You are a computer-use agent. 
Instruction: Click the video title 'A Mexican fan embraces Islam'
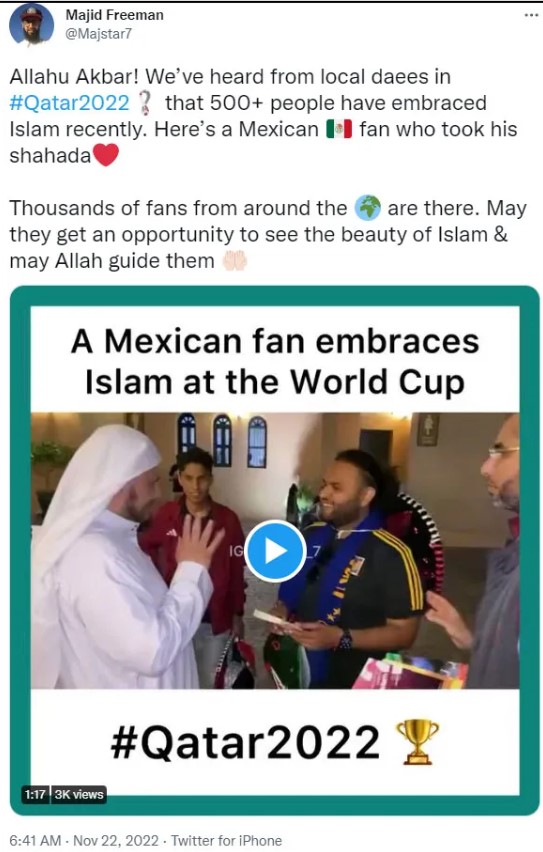tap(275, 361)
